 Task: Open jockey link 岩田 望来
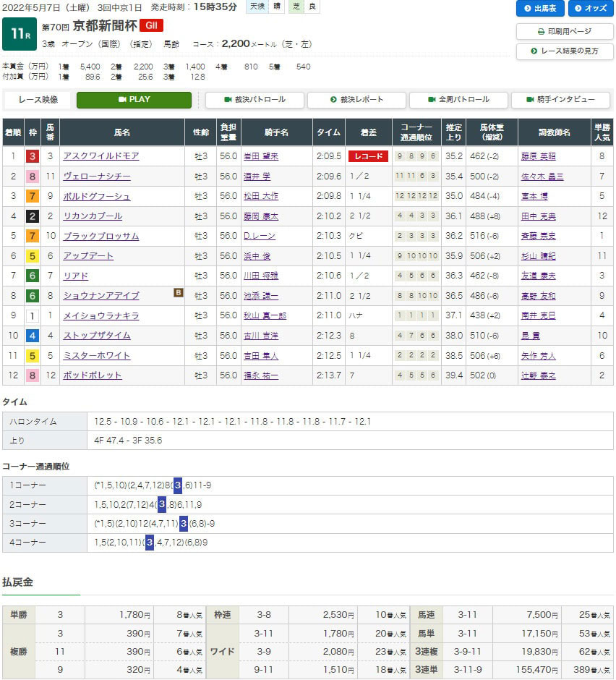[261, 156]
